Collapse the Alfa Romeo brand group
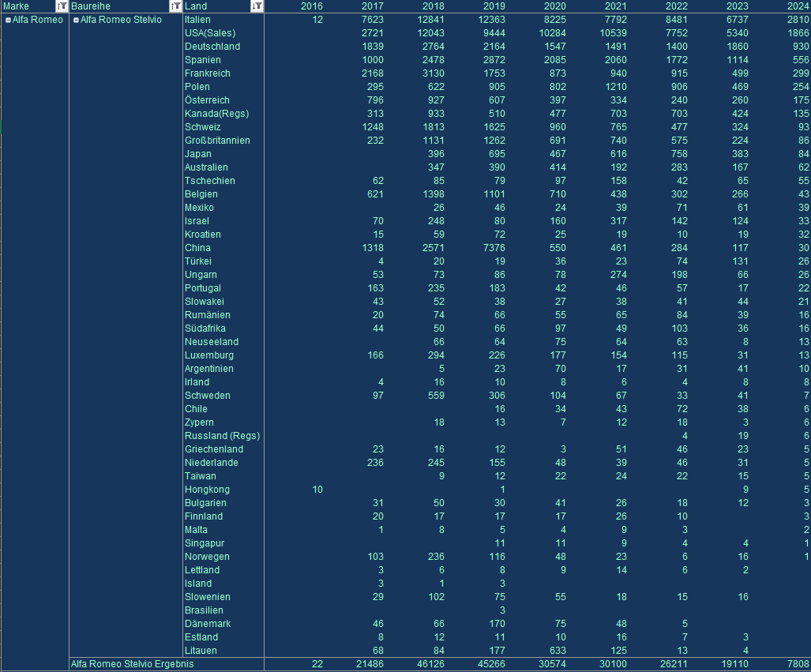Viewport: 811px width, 672px height. click(x=8, y=21)
